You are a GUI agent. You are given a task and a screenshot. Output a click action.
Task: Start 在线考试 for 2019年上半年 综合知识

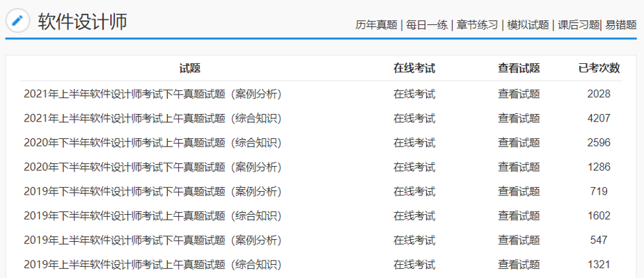pos(414,265)
